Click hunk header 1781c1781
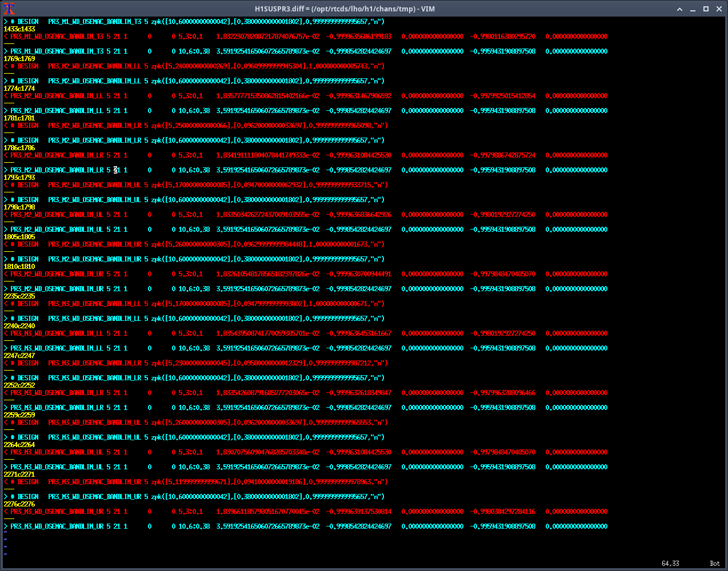Screen dimensions: 728x571 pyautogui.click(x=19, y=118)
